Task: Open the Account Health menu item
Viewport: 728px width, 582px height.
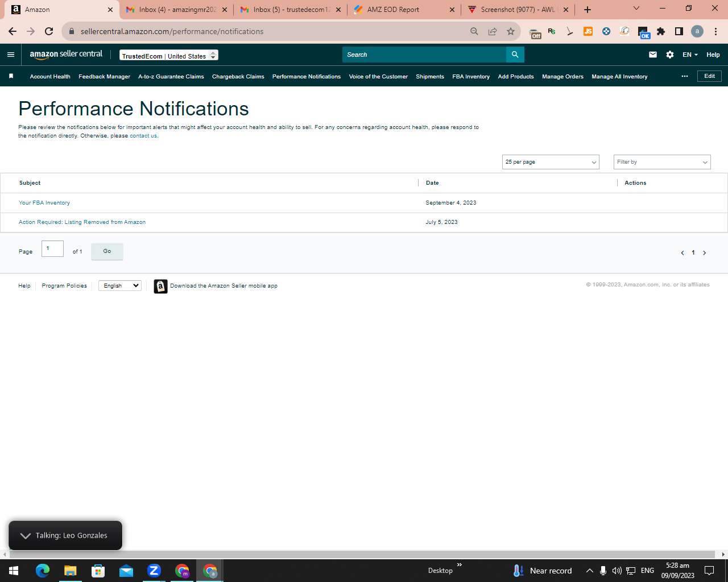Action: [50, 76]
